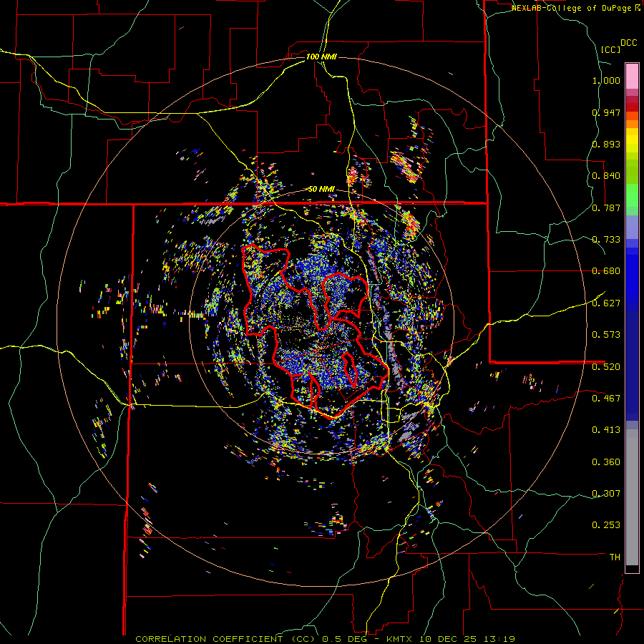644x644 pixels.
Task: Click the 0.627 scale value
Action: 606,303
